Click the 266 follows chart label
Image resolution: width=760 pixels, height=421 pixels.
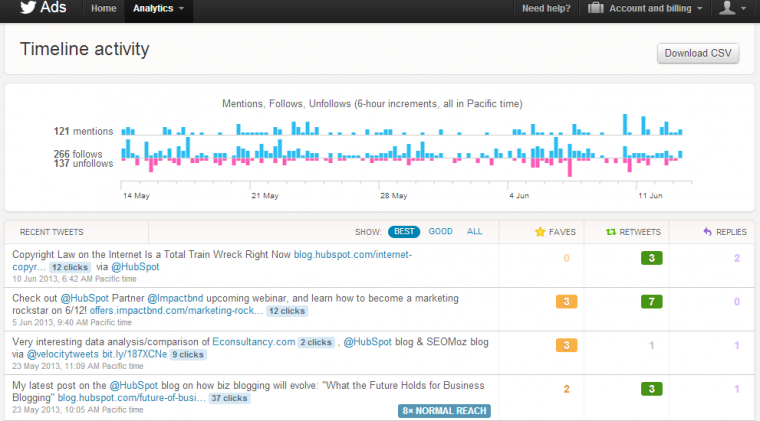point(78,154)
